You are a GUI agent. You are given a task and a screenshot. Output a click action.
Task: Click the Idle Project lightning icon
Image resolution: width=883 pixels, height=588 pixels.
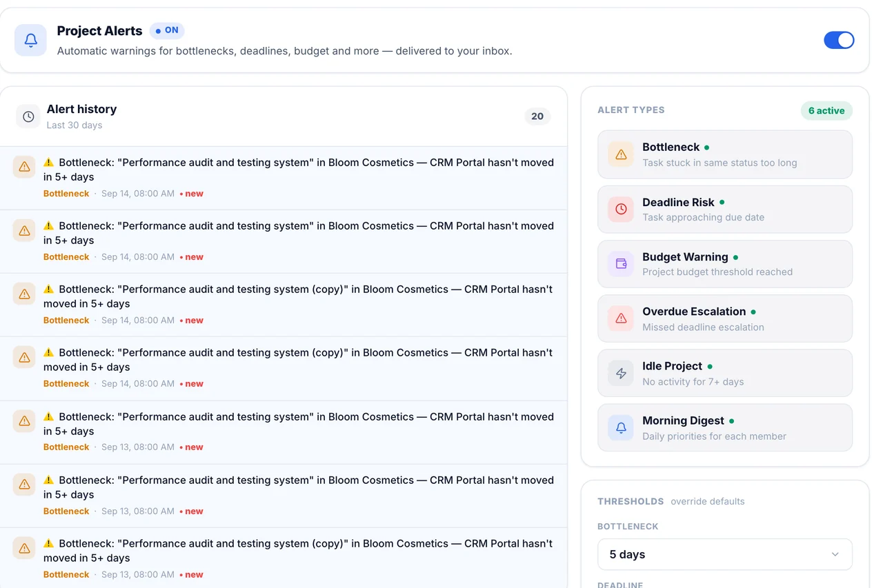click(621, 373)
